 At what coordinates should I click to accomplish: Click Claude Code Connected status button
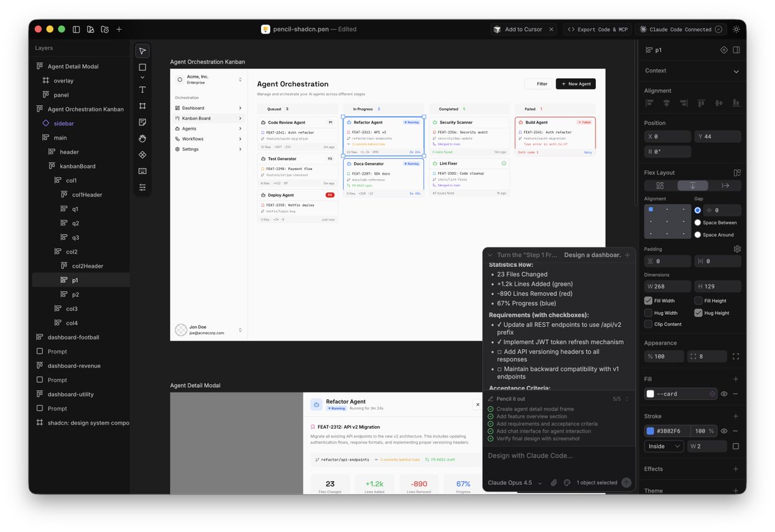coord(681,29)
